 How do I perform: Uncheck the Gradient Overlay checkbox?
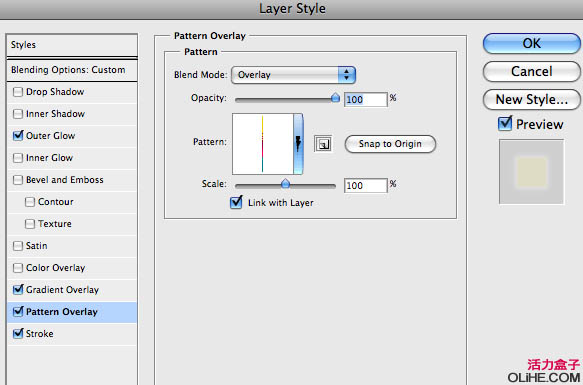click(18, 289)
